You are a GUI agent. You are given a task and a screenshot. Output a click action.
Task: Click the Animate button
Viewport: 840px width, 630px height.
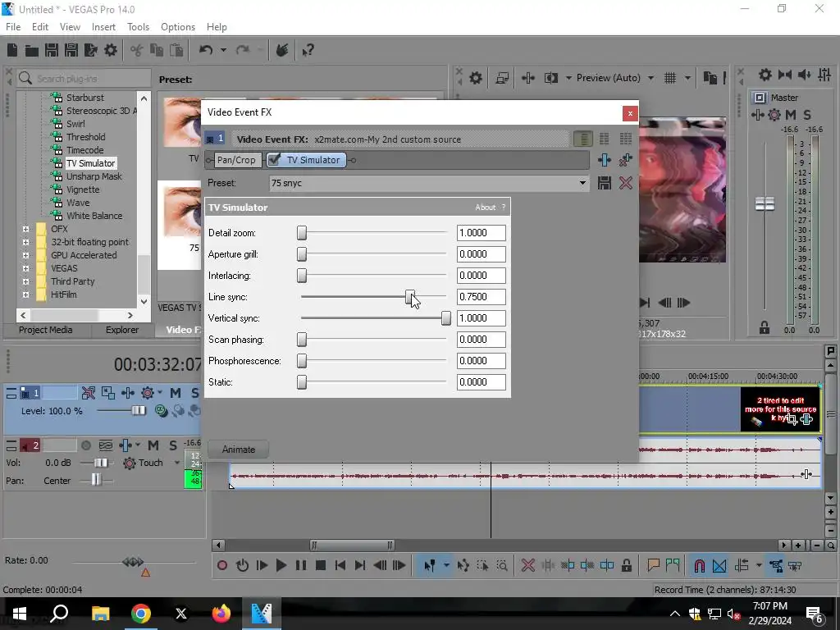point(239,450)
